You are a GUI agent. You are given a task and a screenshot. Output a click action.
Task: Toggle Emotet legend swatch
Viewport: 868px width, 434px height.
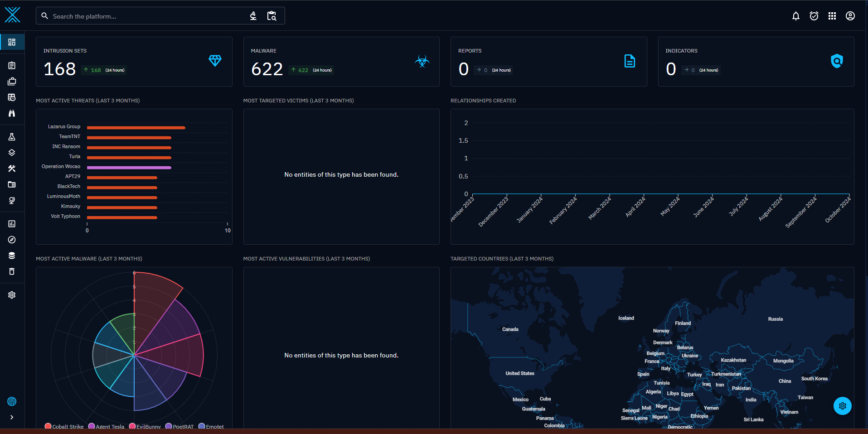202,426
